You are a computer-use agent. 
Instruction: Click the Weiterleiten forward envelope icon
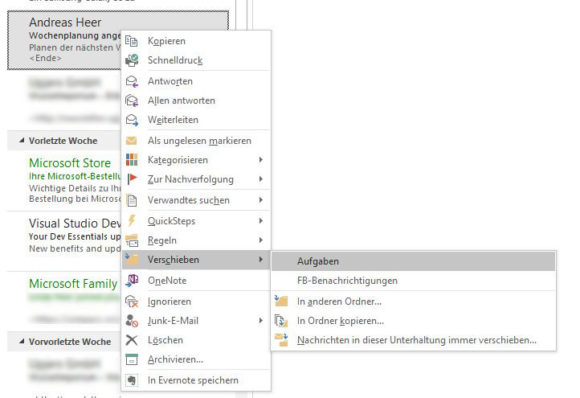[x=132, y=119]
